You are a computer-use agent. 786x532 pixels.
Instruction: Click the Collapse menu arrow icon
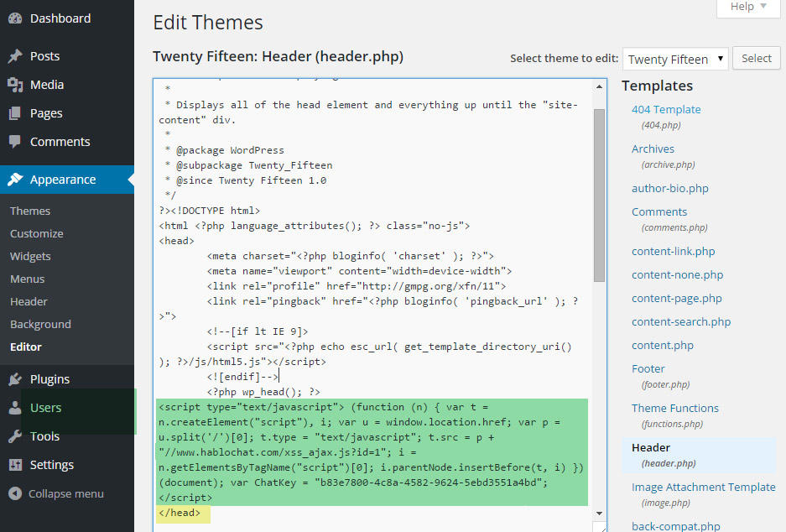coord(15,493)
